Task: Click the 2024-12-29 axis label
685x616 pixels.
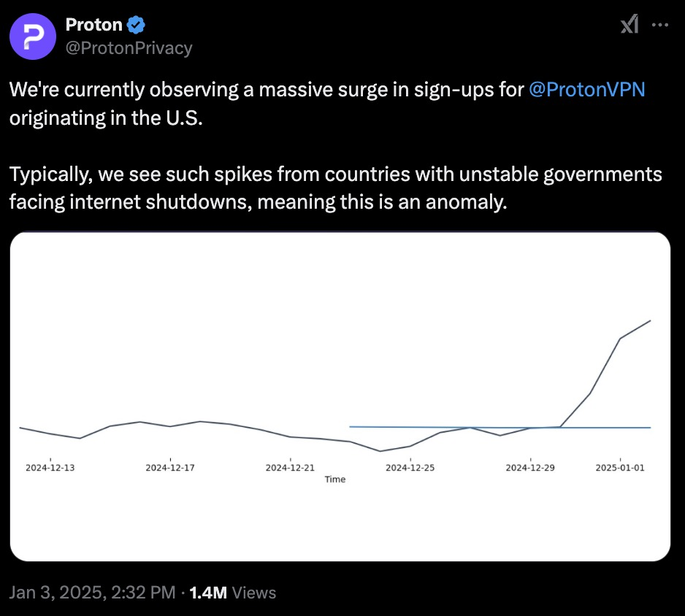Action: (530, 468)
